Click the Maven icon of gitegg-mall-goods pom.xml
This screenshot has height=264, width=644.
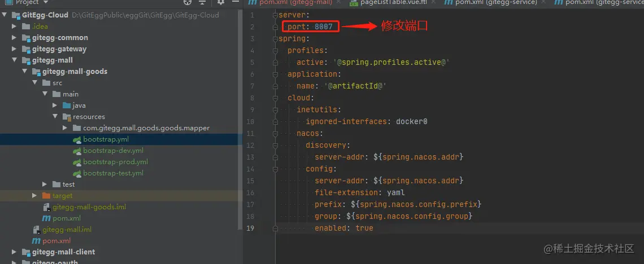pyautogui.click(x=46, y=218)
